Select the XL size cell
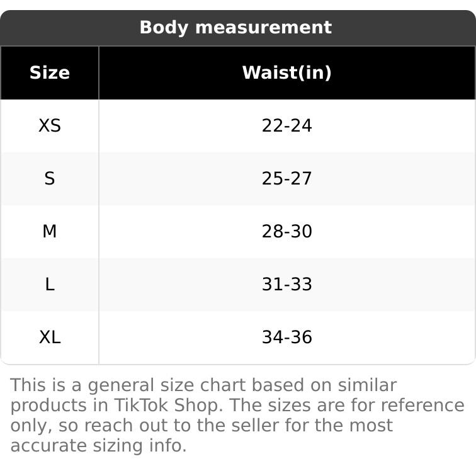476x466 pixels. pos(49,338)
